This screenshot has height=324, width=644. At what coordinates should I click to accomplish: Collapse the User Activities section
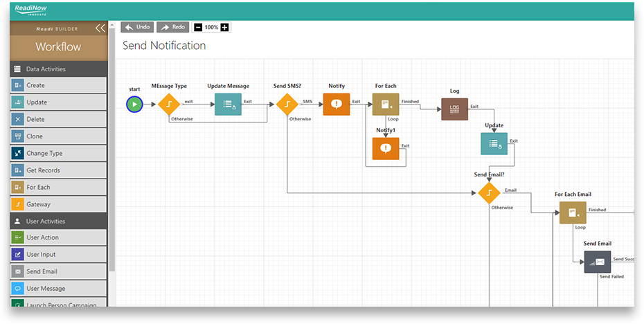[59, 221]
